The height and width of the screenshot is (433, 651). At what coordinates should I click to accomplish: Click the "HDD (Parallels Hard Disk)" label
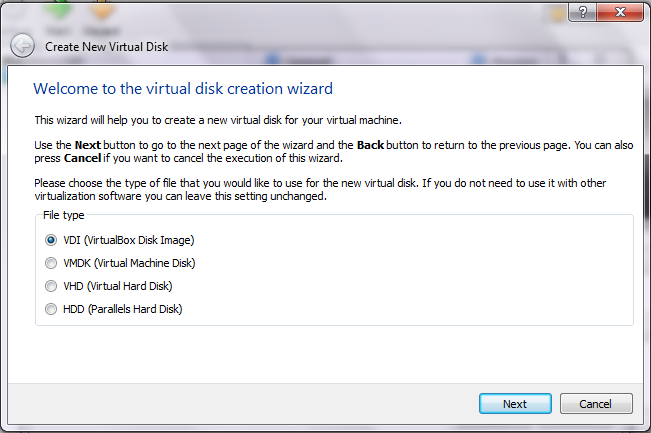(x=122, y=309)
